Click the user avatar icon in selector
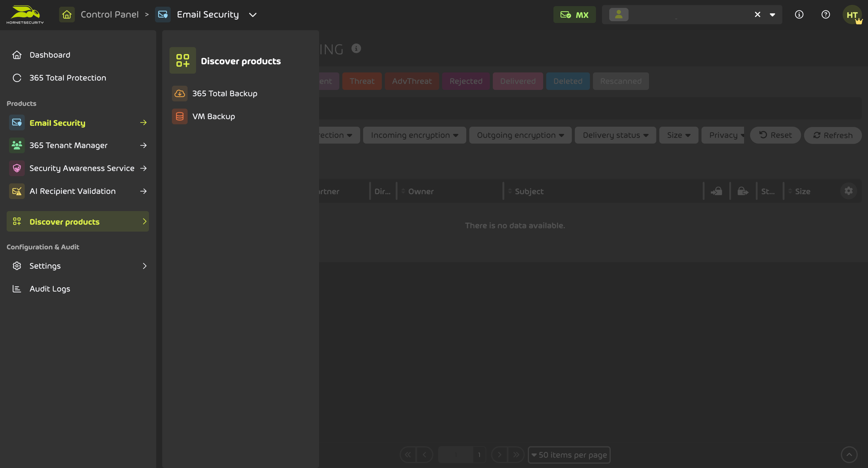868x468 pixels. pos(619,15)
